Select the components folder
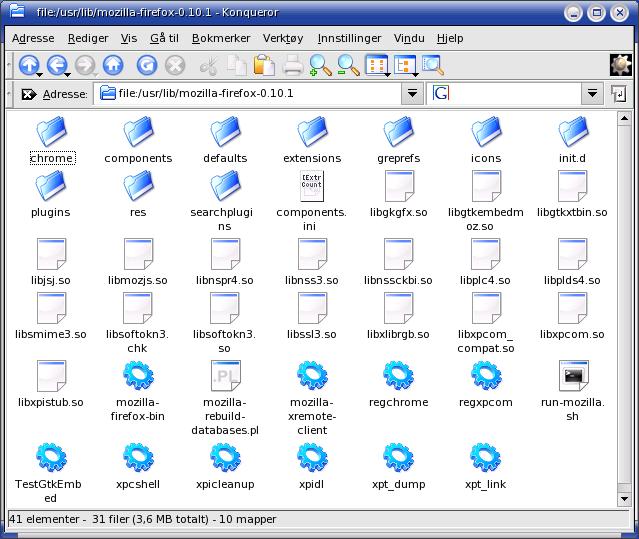Image resolution: width=639 pixels, height=539 pixels. pos(138,140)
